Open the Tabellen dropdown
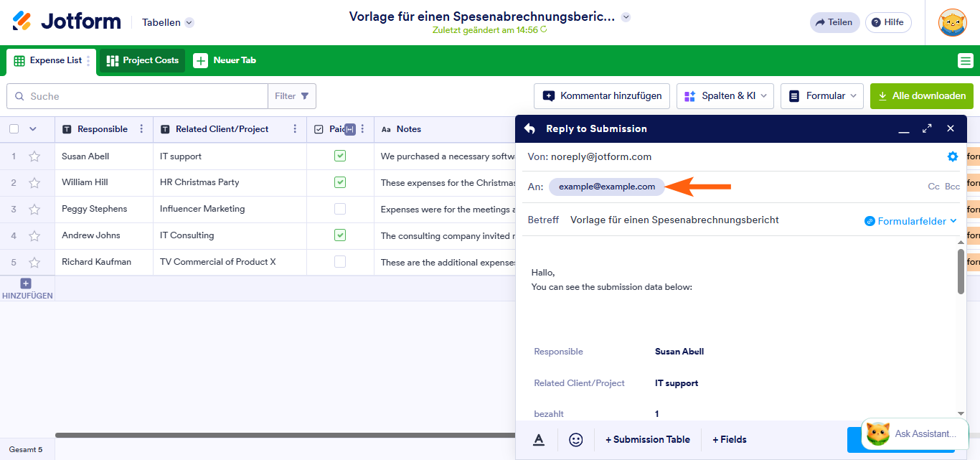This screenshot has height=460, width=980. [166, 22]
